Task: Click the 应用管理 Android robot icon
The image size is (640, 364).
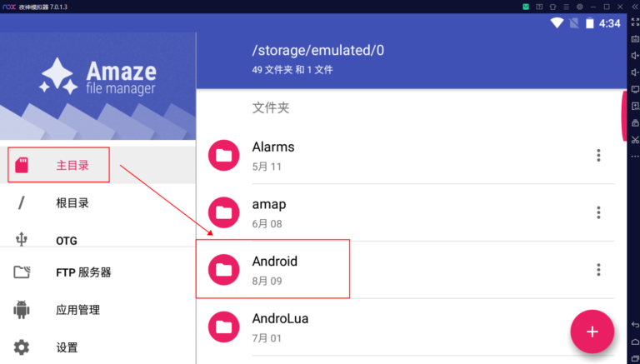Action: click(x=22, y=309)
